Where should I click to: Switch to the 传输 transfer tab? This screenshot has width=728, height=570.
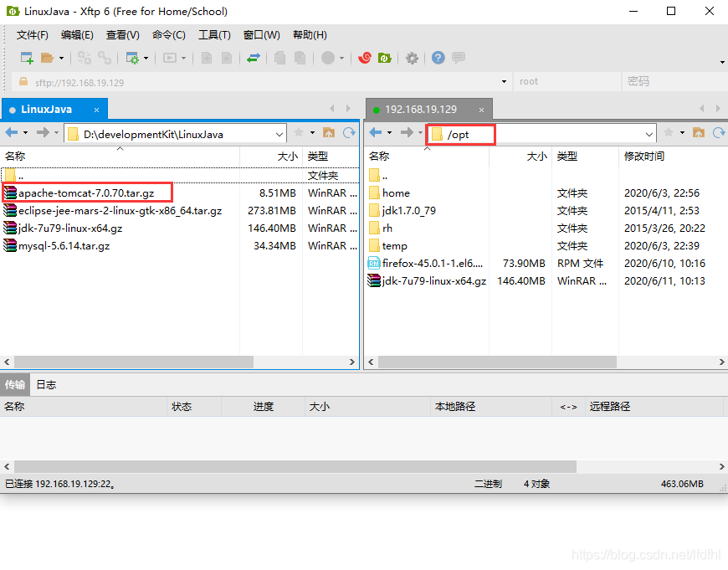[15, 385]
